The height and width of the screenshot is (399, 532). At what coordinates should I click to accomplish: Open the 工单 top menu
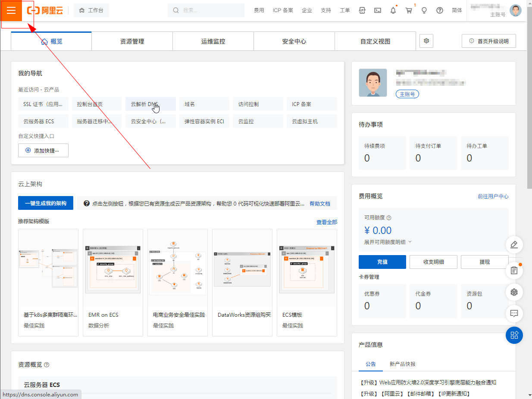tap(345, 10)
